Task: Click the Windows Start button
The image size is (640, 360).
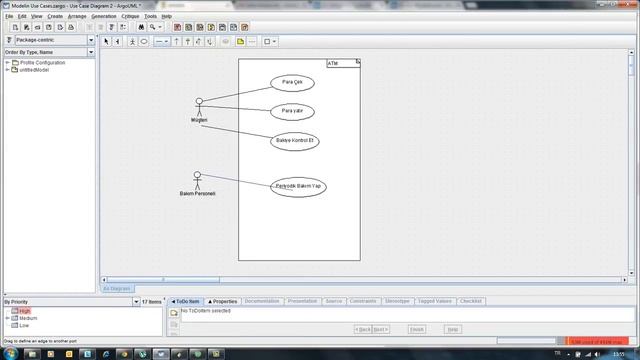Action: pos(10,353)
